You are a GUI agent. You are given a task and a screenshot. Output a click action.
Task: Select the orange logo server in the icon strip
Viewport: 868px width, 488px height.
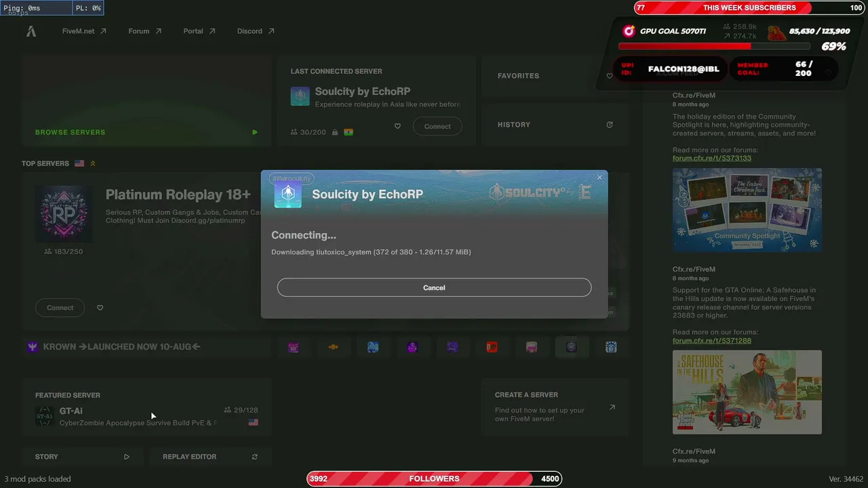(x=333, y=347)
